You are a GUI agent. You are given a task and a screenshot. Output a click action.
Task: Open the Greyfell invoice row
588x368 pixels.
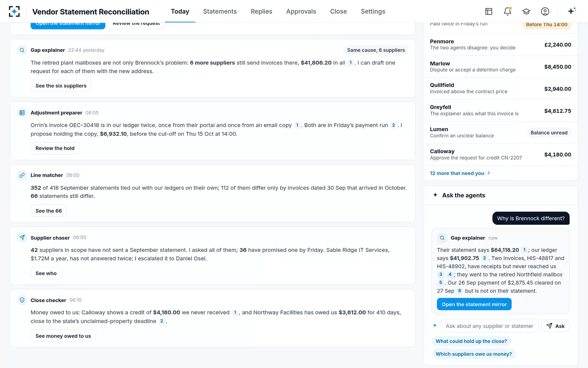(501, 111)
